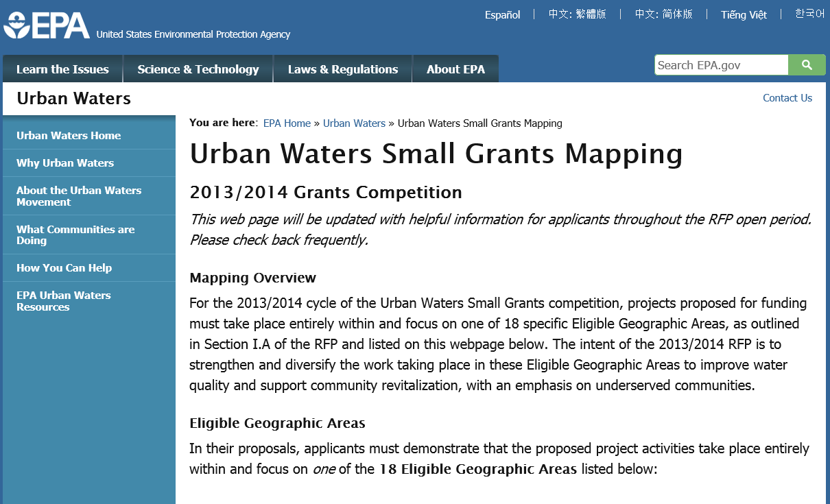Viewport: 830px width, 504px height.
Task: Switch language to Korean 한국어
Action: tap(810, 14)
